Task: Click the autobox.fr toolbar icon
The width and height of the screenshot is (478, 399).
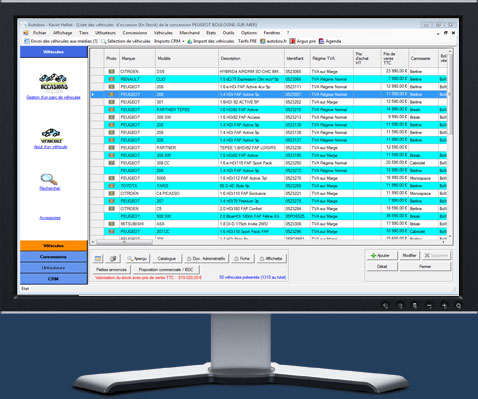Action: click(x=262, y=41)
